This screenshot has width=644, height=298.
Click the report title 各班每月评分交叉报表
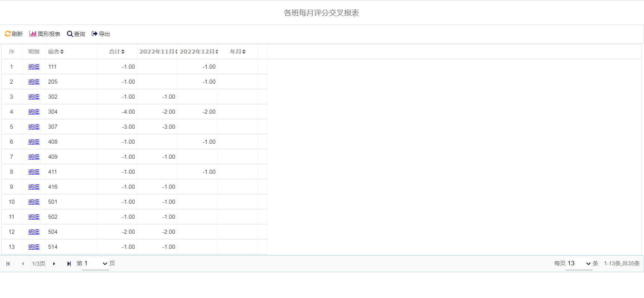click(x=321, y=13)
